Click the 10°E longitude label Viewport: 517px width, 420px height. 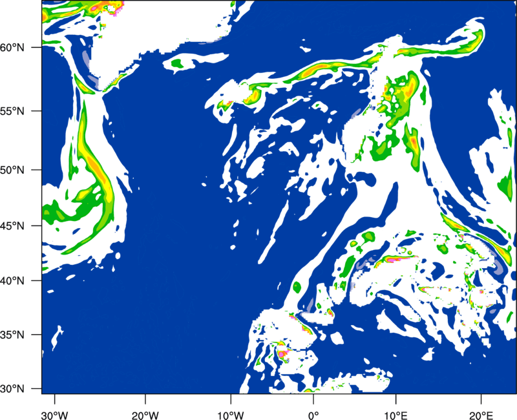(x=396, y=415)
